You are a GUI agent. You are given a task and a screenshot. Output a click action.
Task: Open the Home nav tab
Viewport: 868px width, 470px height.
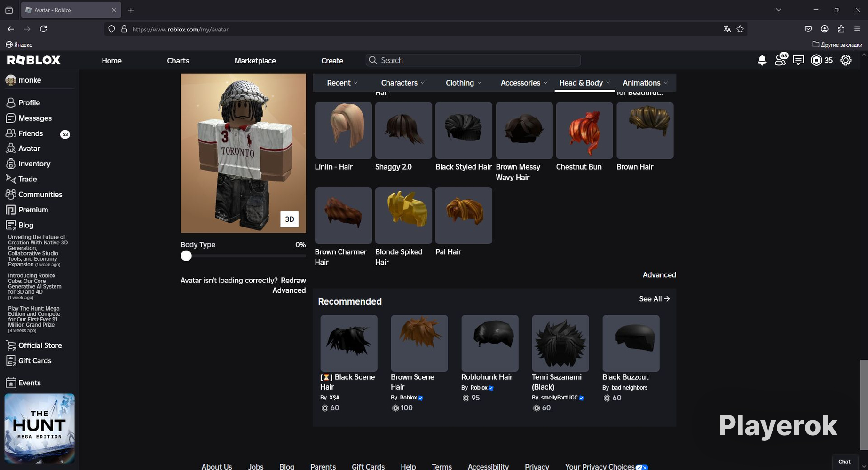[x=111, y=61]
